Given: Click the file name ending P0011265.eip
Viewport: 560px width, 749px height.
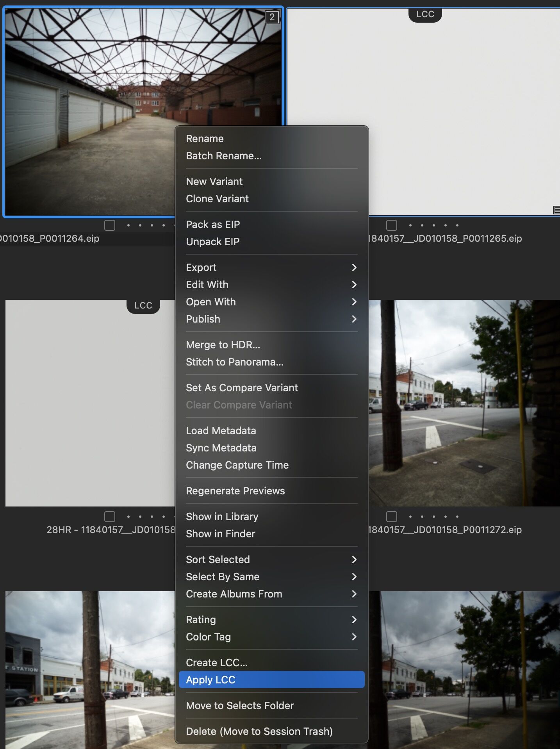Looking at the screenshot, I should click(x=445, y=239).
